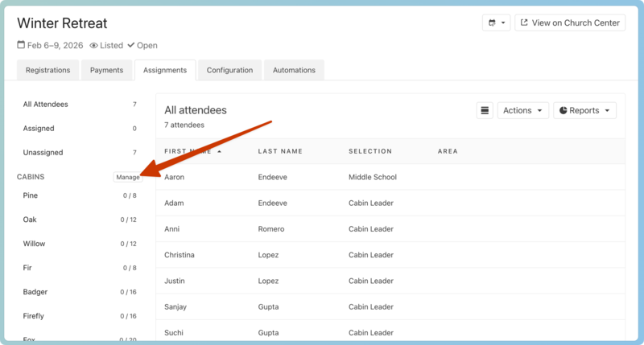Open the calendar icon dropdown

click(496, 23)
